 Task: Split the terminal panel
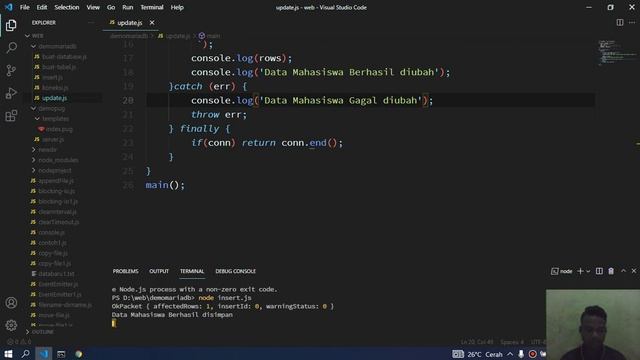pyautogui.click(x=599, y=271)
